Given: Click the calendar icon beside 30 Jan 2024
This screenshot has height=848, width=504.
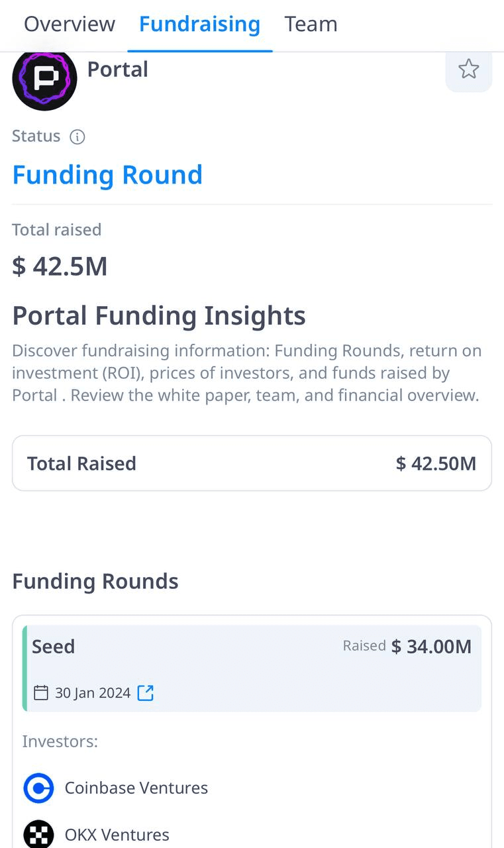Looking at the screenshot, I should coord(41,693).
